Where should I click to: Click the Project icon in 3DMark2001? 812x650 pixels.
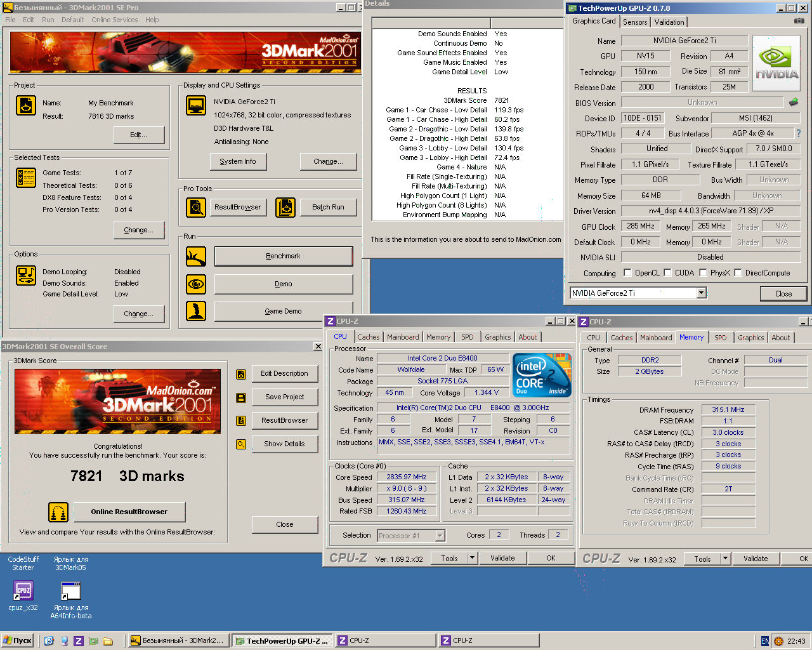tap(26, 105)
